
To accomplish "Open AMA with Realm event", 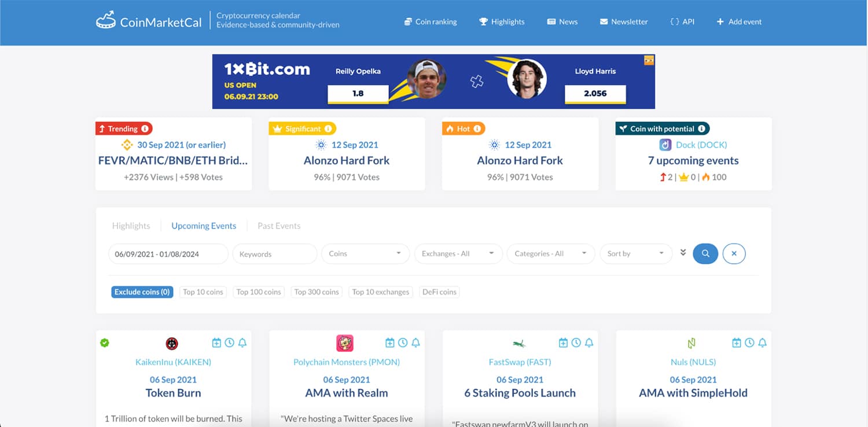I will (x=347, y=393).
